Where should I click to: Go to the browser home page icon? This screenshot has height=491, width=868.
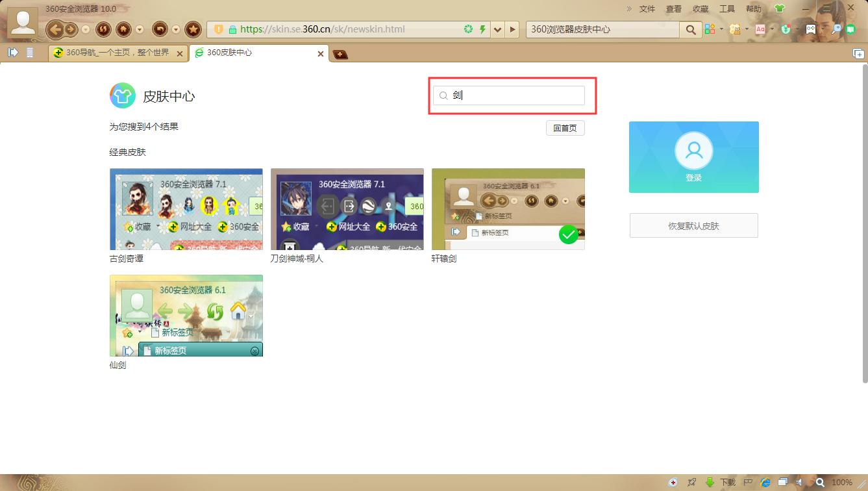click(123, 29)
